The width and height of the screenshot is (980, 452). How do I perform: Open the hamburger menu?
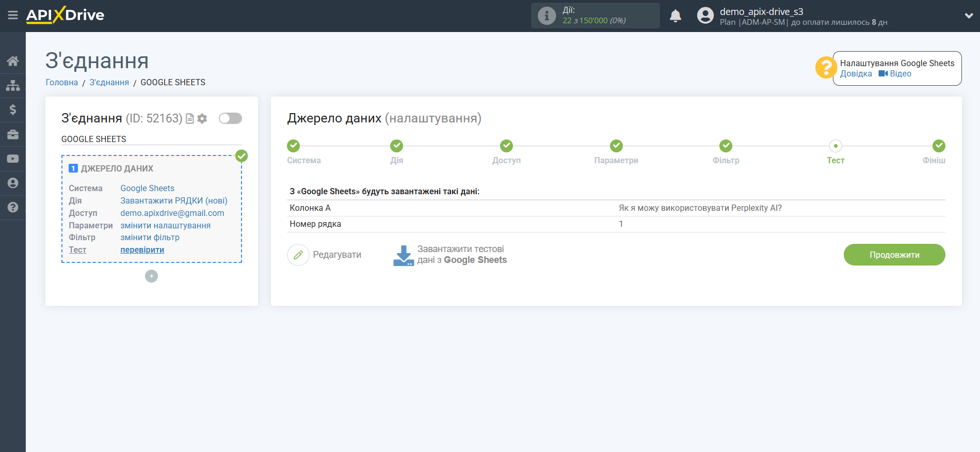13,15
